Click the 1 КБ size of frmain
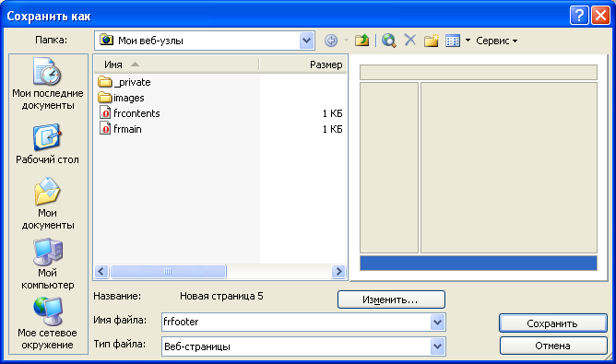Image resolution: width=616 pixels, height=364 pixels. 332,129
